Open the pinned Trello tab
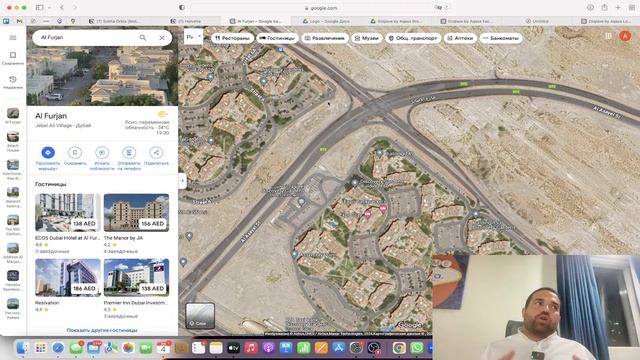Image resolution: width=640 pixels, height=360 pixels. point(6,21)
